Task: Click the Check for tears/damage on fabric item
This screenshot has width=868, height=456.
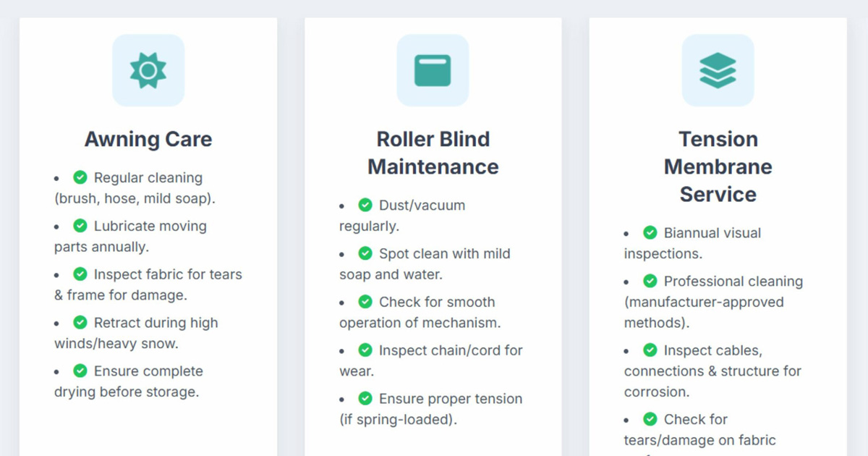Action: pos(700,430)
